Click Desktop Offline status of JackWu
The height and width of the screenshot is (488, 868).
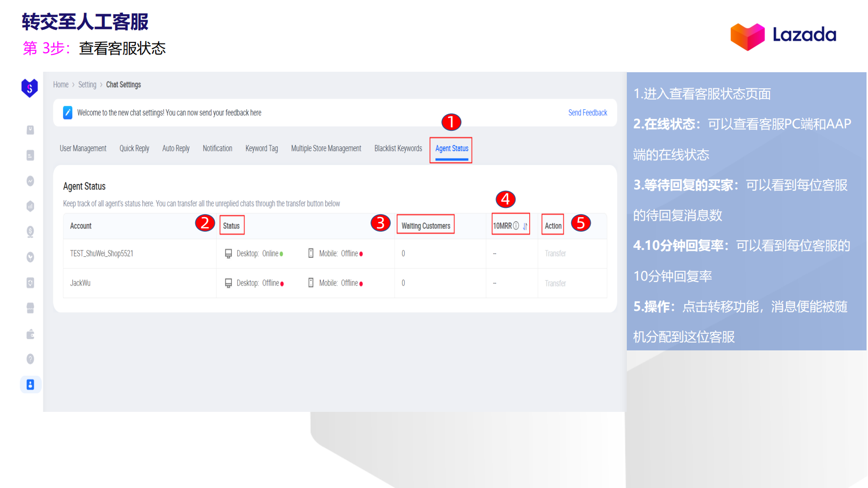click(260, 283)
